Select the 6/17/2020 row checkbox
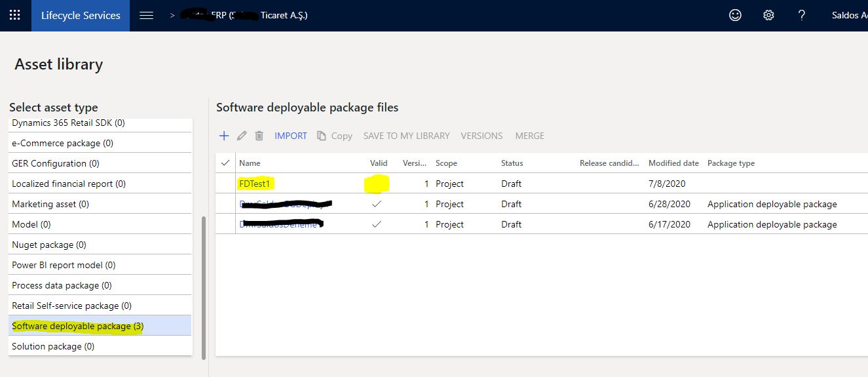This screenshot has width=868, height=377. click(226, 224)
